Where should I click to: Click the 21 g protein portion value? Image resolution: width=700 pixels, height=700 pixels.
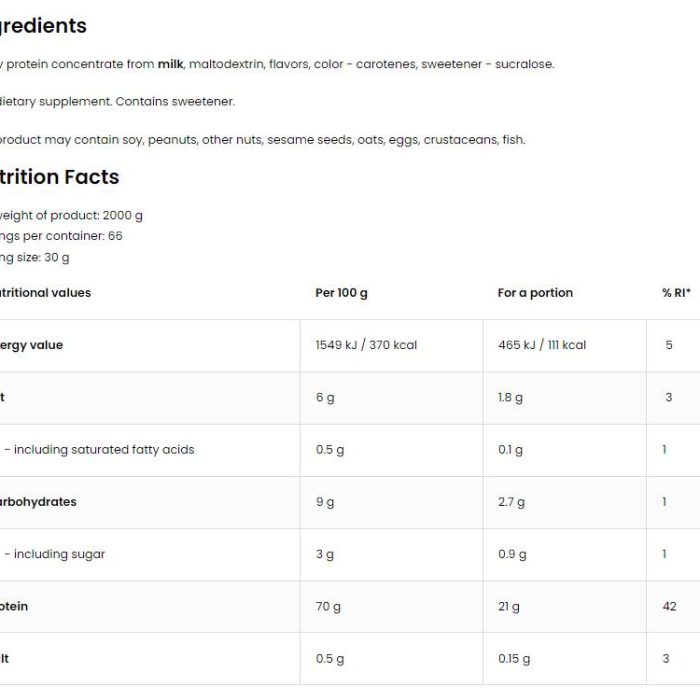click(x=509, y=607)
